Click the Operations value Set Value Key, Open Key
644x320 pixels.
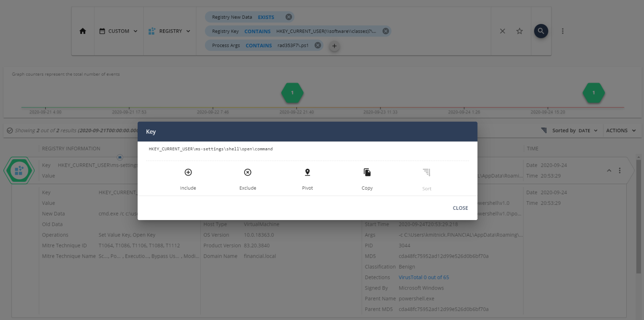click(127, 235)
